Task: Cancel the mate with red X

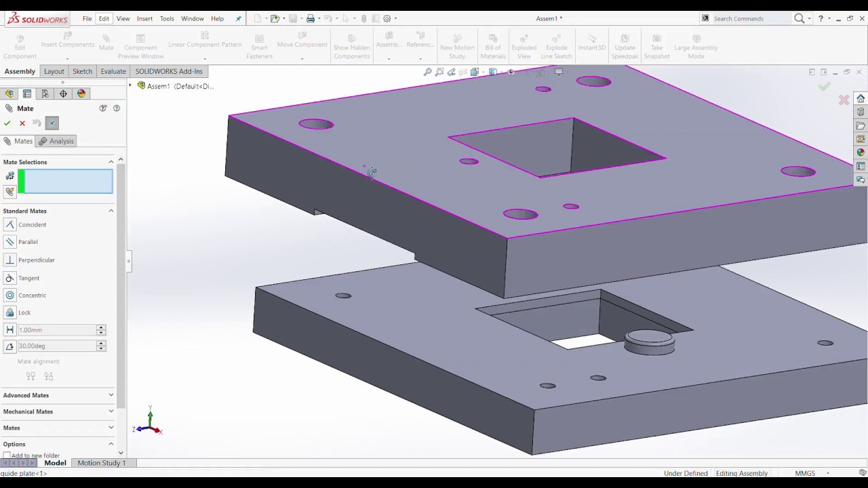Action: point(22,123)
